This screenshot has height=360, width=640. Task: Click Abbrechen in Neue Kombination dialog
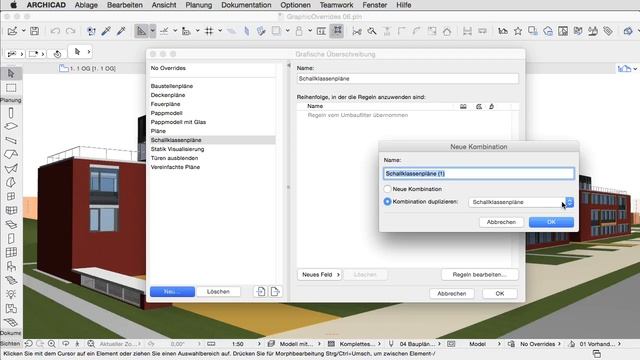coord(501,222)
